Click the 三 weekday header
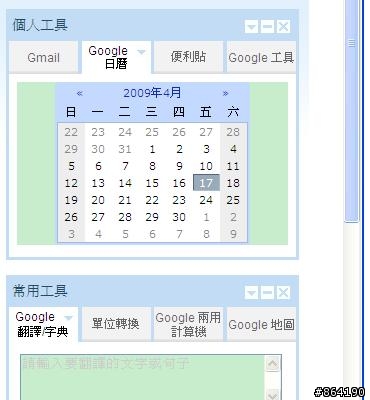The width and height of the screenshot is (370, 400). point(152,112)
